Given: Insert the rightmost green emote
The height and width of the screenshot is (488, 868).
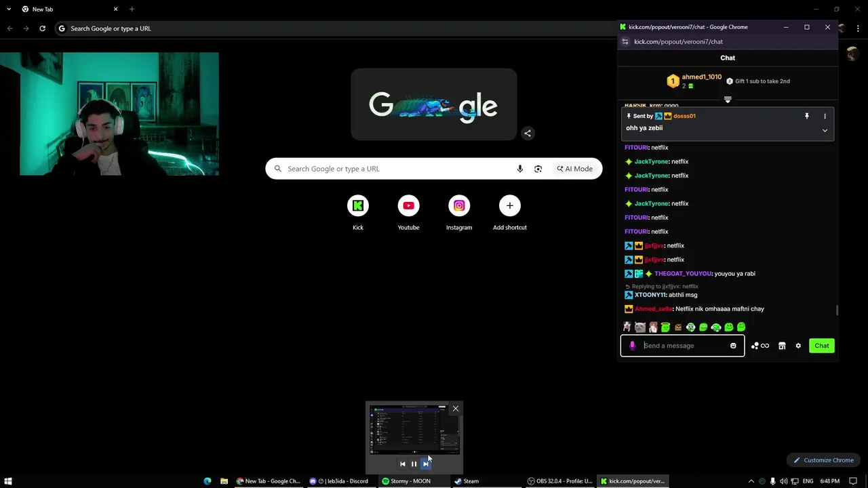Looking at the screenshot, I should [x=741, y=327].
